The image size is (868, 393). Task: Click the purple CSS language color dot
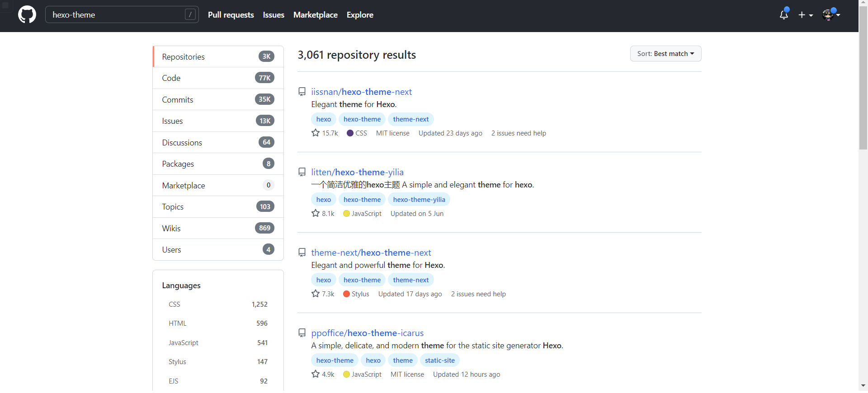pos(350,133)
